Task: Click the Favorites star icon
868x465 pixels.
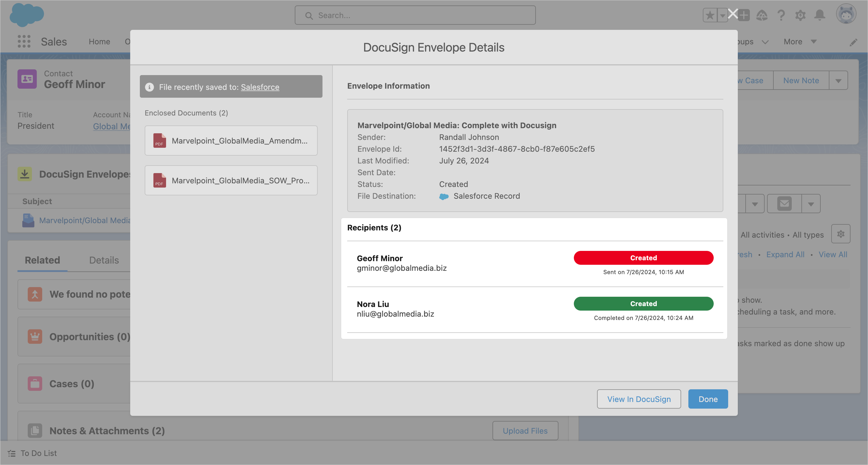Action: coord(710,15)
